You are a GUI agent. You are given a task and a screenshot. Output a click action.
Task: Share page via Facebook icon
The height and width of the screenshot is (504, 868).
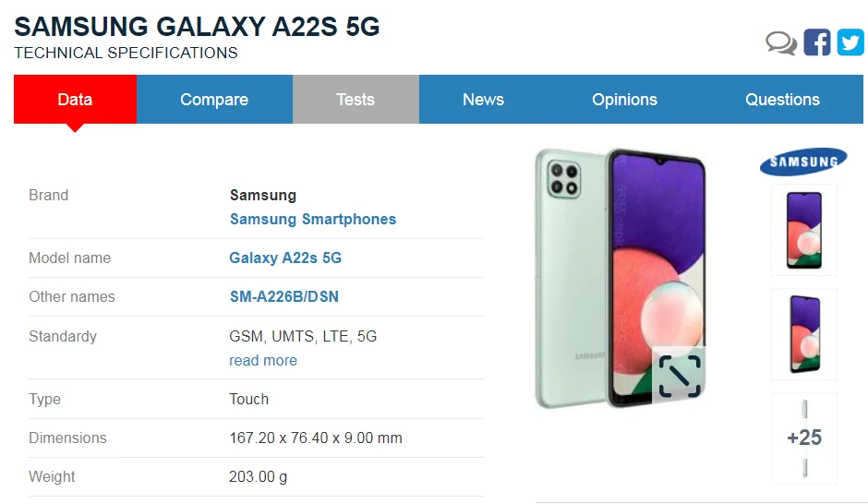coord(817,42)
